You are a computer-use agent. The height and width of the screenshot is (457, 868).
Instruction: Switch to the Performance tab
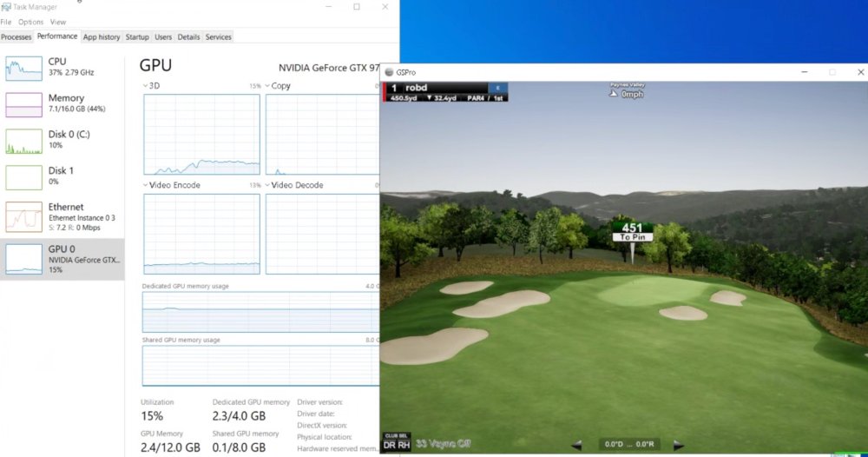click(57, 36)
